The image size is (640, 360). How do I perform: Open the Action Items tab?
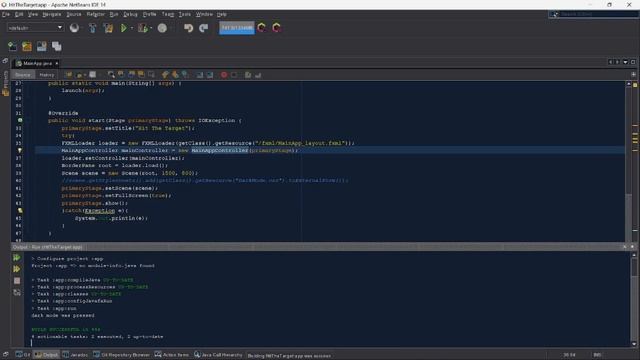[172, 355]
